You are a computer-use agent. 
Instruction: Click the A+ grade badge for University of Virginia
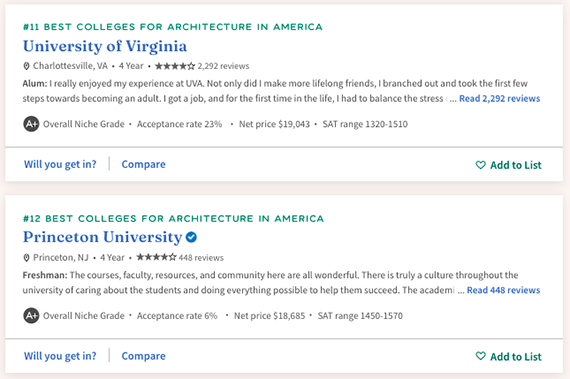click(x=31, y=124)
